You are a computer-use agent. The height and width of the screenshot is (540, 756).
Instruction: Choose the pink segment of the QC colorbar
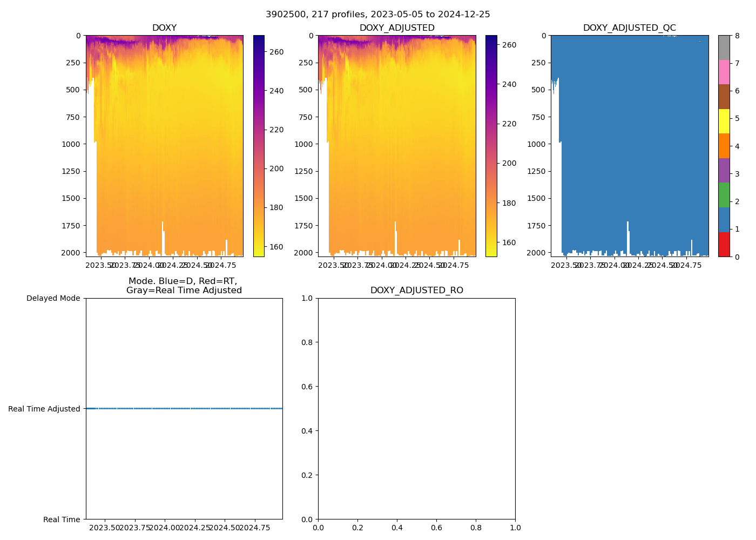pos(724,72)
